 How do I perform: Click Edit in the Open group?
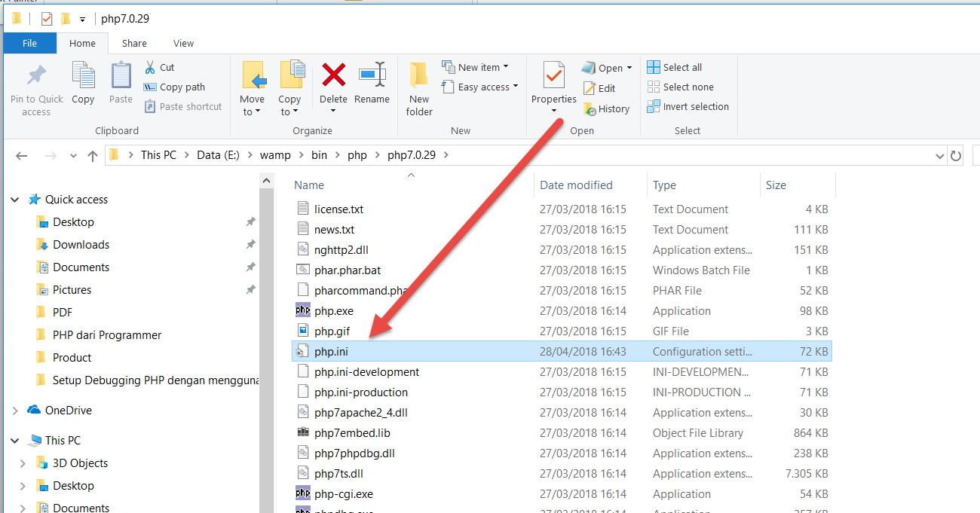click(x=599, y=88)
